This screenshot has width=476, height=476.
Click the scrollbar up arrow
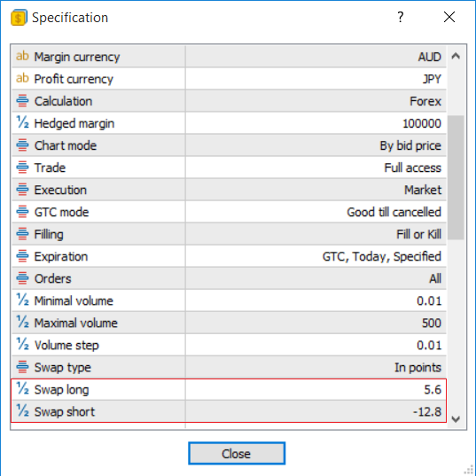coord(456,56)
